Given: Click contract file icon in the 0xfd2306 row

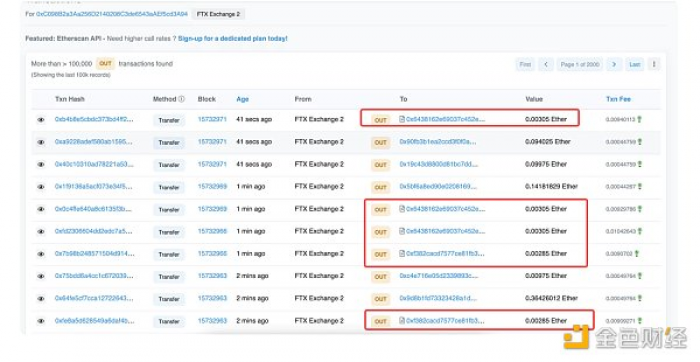Looking at the screenshot, I should tap(402, 231).
